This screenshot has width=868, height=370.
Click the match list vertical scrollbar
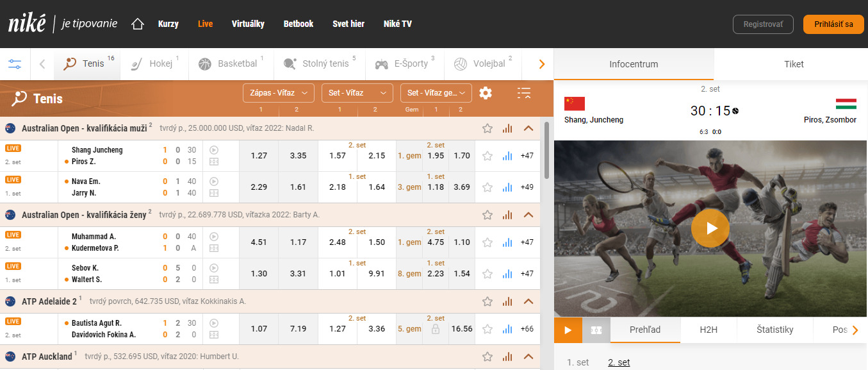546,149
